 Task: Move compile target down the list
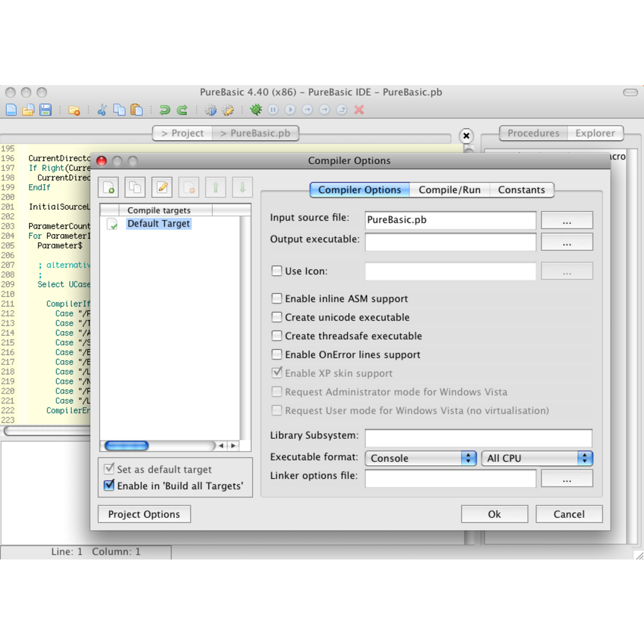[242, 187]
